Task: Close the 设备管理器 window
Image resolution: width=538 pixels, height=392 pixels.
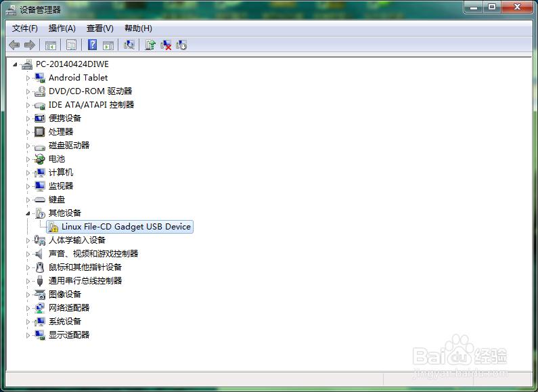Action: [518, 7]
